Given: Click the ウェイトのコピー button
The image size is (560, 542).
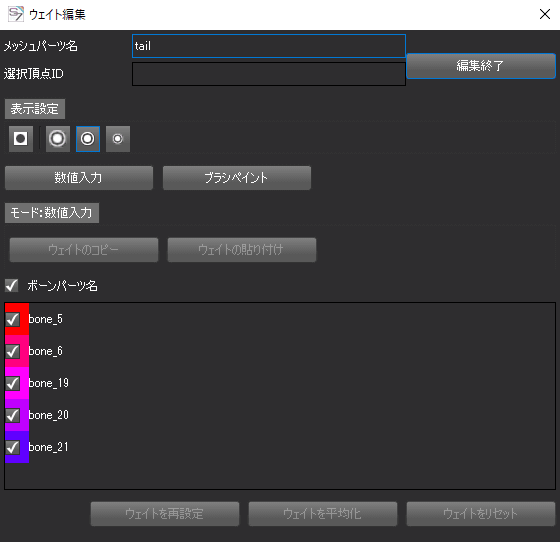Looking at the screenshot, I should (x=84, y=250).
